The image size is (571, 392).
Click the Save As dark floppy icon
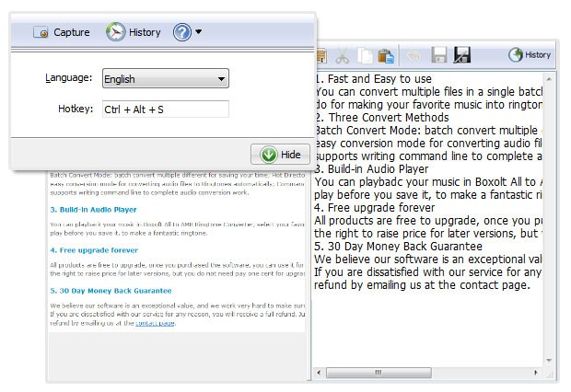click(x=463, y=55)
